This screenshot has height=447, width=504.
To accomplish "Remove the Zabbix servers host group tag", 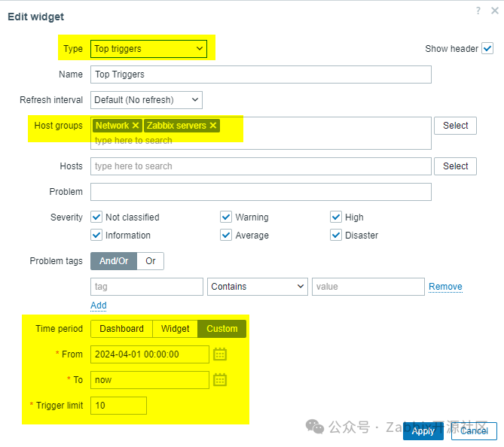I will [213, 126].
